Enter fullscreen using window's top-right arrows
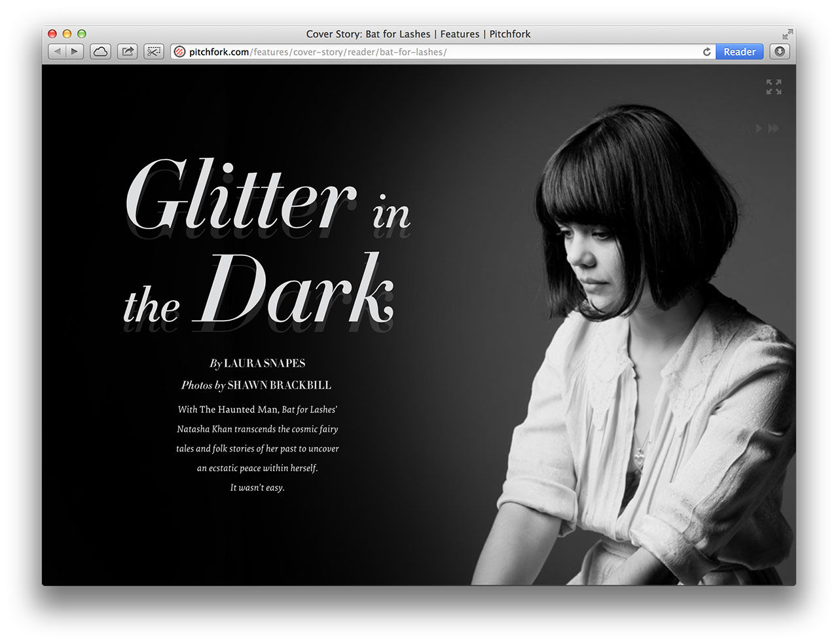The image size is (838, 644). coord(787,34)
